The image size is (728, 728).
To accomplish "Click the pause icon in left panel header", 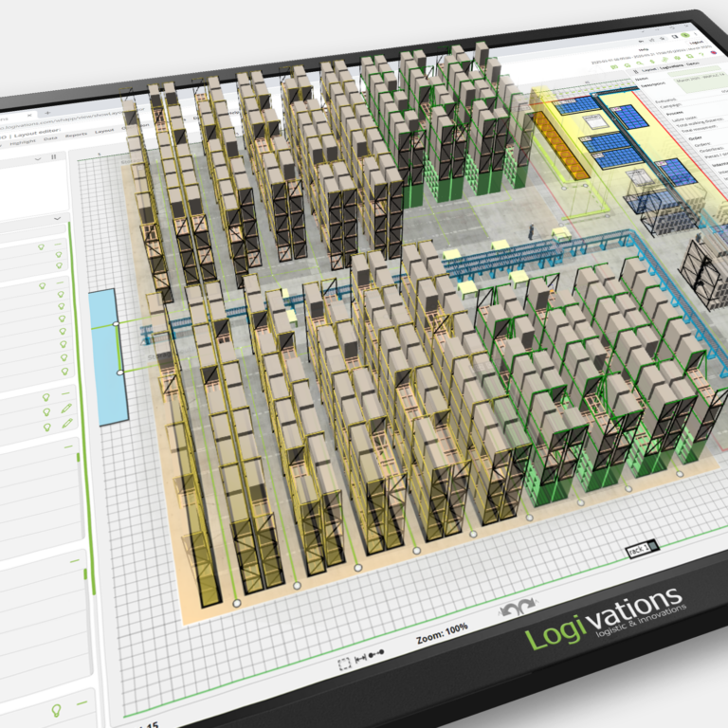I will tap(53, 156).
